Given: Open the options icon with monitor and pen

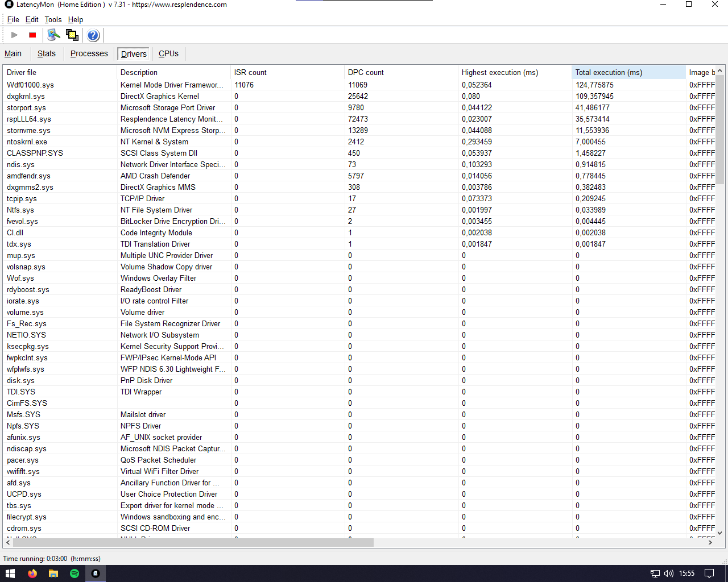Looking at the screenshot, I should click(53, 35).
